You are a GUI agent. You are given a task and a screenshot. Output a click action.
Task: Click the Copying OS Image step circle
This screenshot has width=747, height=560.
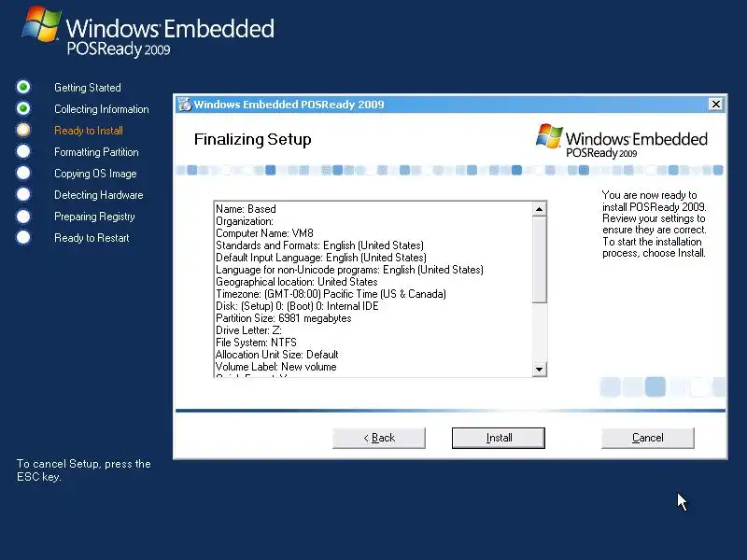point(23,173)
